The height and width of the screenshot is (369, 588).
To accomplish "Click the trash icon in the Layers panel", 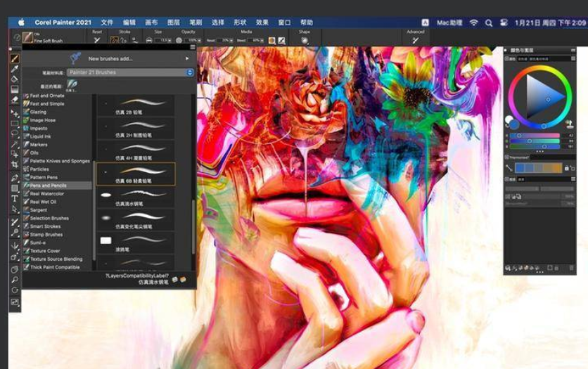I will coord(572,268).
